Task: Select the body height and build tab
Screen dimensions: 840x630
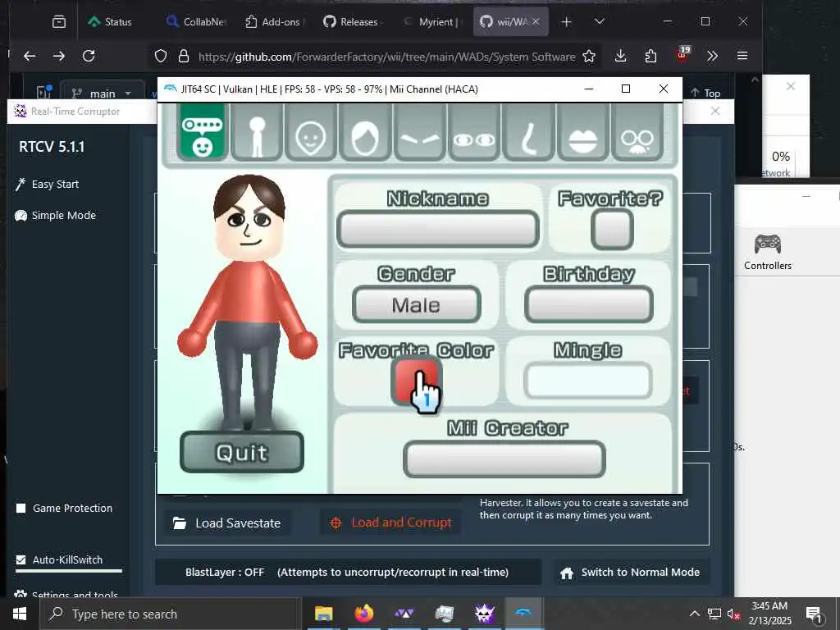Action: [x=257, y=132]
